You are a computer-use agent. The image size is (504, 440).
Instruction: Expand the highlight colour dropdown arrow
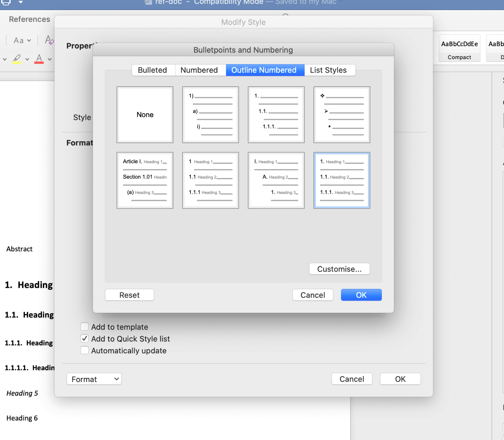click(x=27, y=59)
